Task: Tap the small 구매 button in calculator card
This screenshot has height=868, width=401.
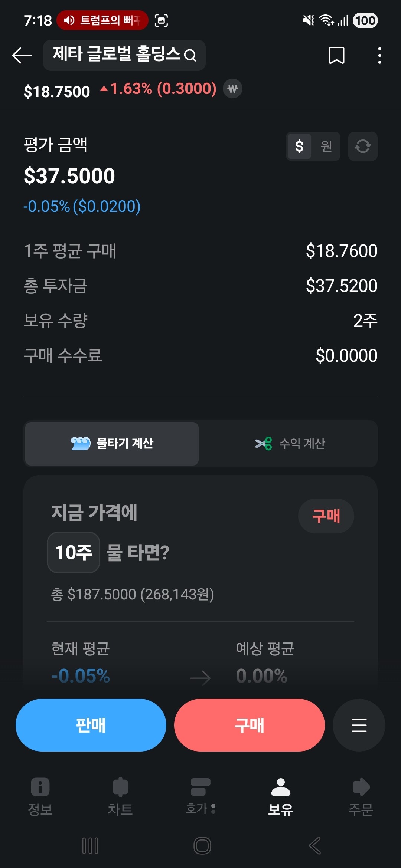Action: click(326, 516)
